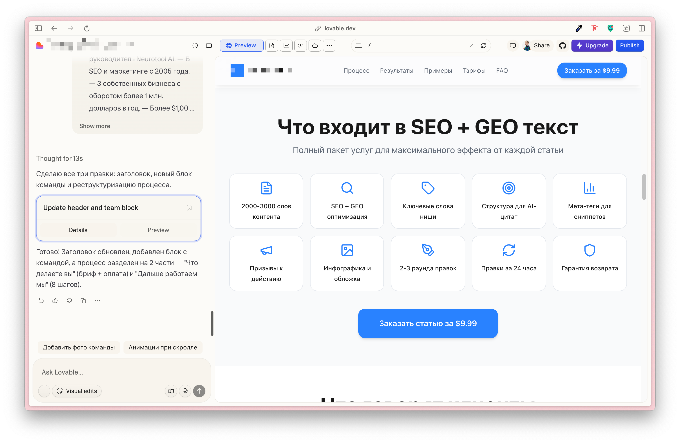
Task: Click the blue site logo in the preview
Action: [x=237, y=71]
